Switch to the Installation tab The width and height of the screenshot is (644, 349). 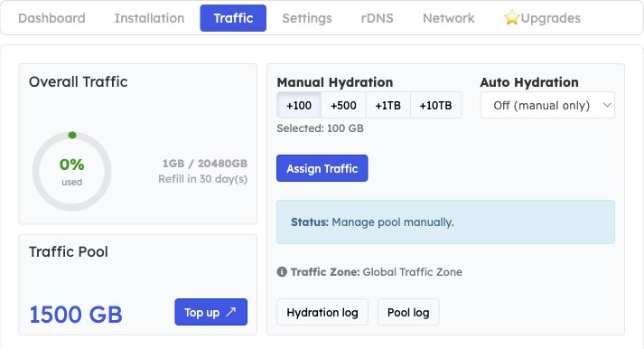(150, 18)
